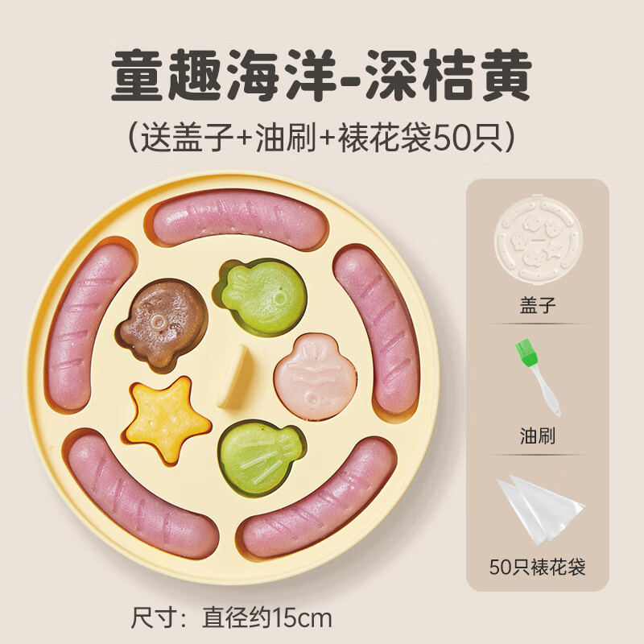The image size is (644, 644).
Task: Click the 盖子 label
Action: [x=538, y=305]
